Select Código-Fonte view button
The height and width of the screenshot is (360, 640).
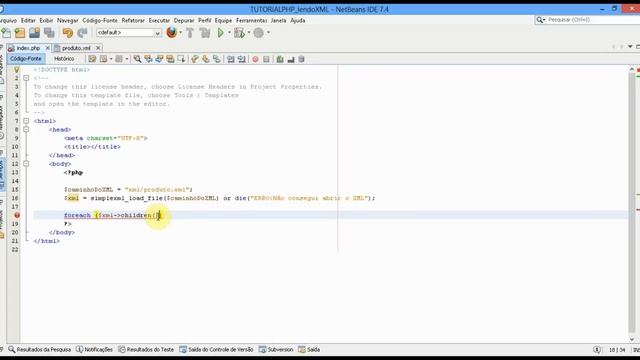26,59
